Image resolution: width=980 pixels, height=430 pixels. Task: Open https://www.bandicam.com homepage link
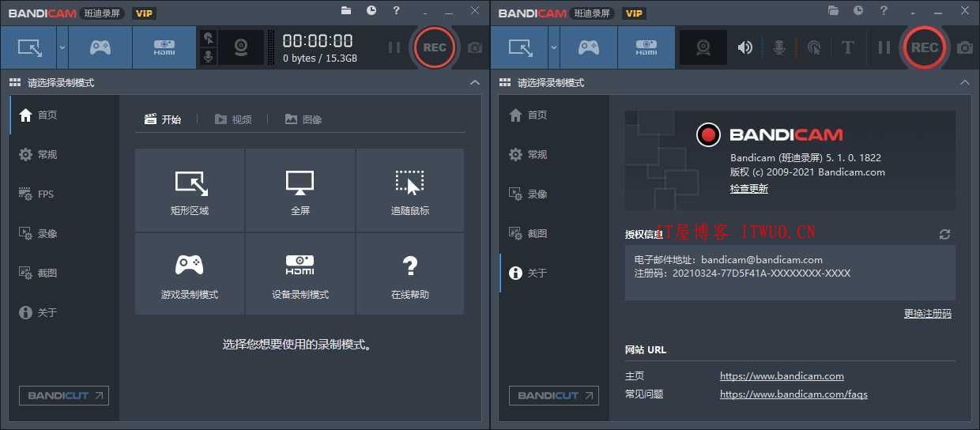point(782,376)
